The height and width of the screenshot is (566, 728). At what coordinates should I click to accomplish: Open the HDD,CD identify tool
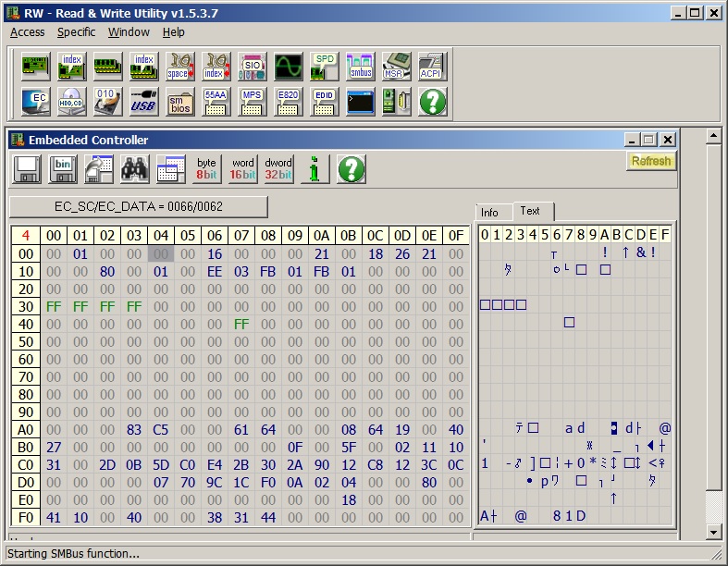pyautogui.click(x=71, y=102)
